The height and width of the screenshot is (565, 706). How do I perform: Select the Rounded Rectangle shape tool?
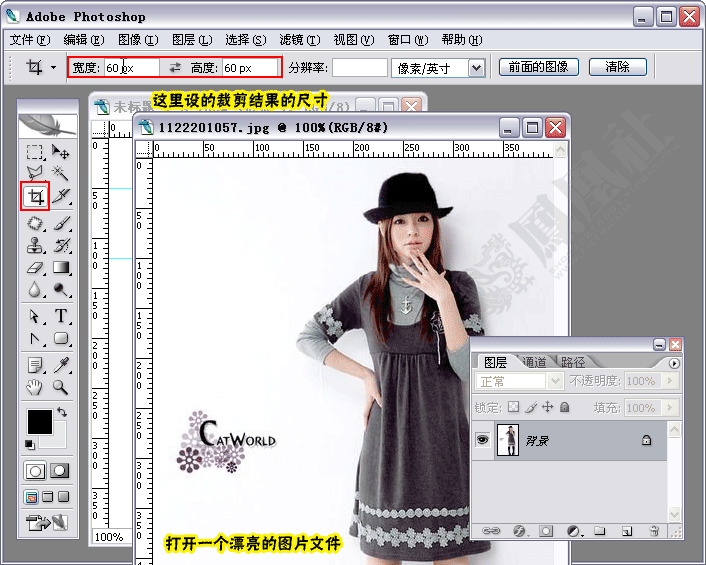pos(61,338)
